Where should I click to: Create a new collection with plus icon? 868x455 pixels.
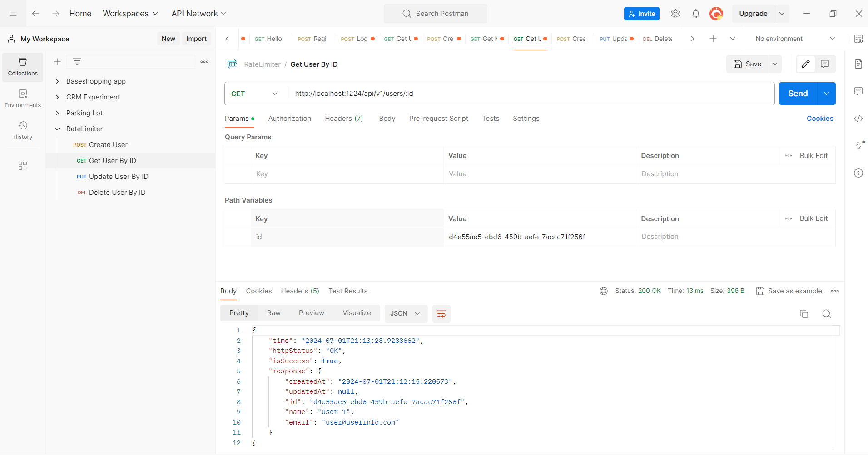57,62
